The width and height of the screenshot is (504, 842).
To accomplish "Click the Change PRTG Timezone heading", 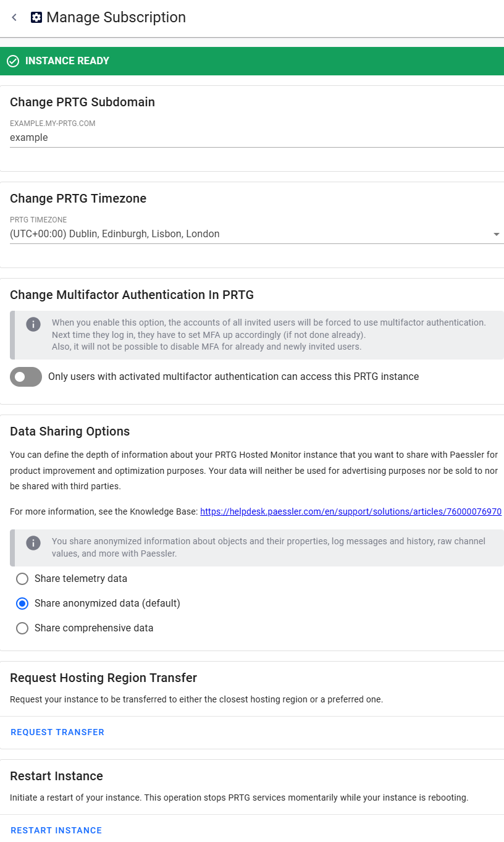I will (x=78, y=198).
